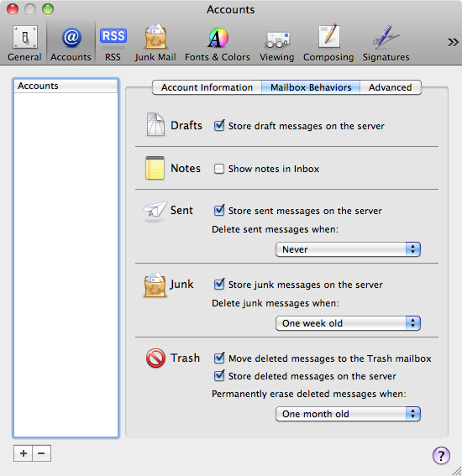Screen dimensions: 462x476
Task: Open erase deleted messages 'One month old' dropdown
Action: (348, 414)
